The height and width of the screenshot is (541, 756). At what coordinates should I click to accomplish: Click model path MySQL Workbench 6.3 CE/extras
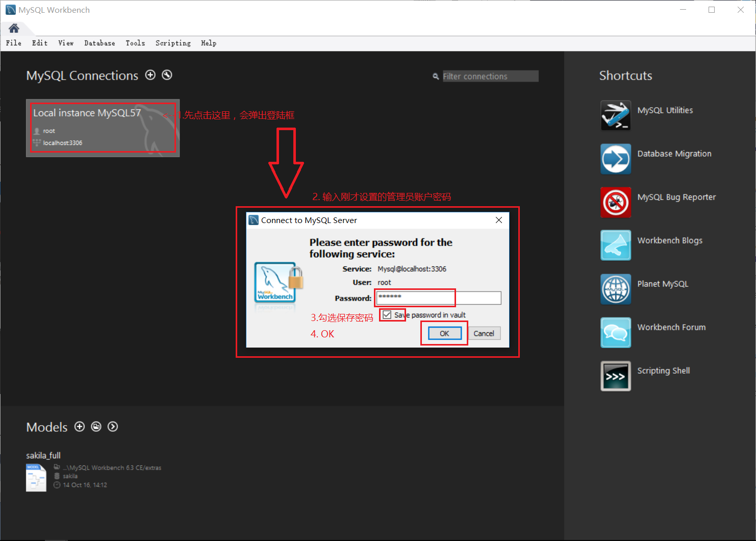[112, 468]
